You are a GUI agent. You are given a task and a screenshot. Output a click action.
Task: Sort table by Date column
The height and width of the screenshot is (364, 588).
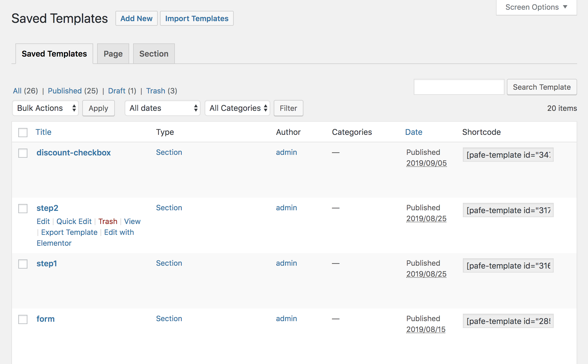click(414, 132)
